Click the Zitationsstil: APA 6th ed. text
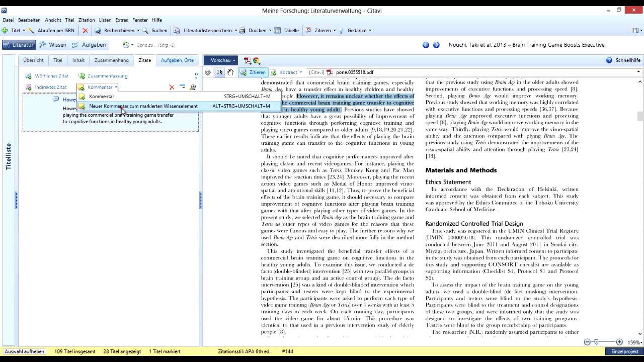Screen dimensions: 644x362 click(x=244, y=351)
